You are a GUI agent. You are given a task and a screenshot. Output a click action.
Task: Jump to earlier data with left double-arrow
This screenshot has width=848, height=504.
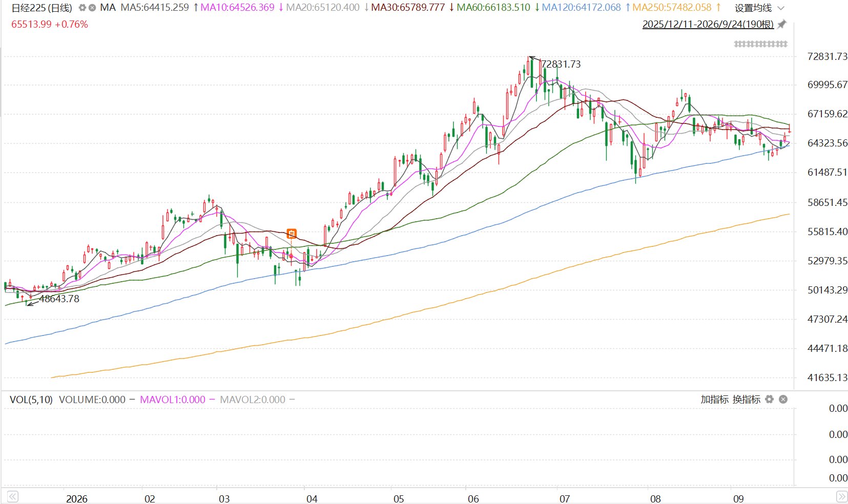12,496
